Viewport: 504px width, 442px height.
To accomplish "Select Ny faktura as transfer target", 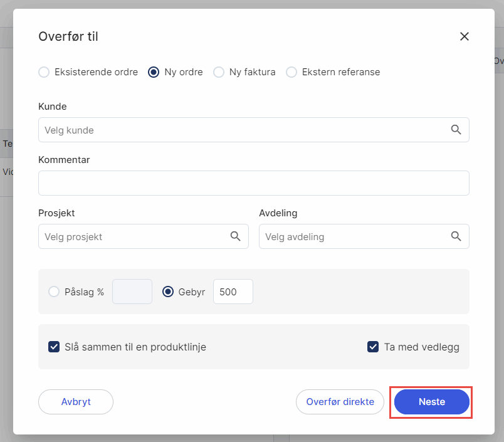I will 219,72.
